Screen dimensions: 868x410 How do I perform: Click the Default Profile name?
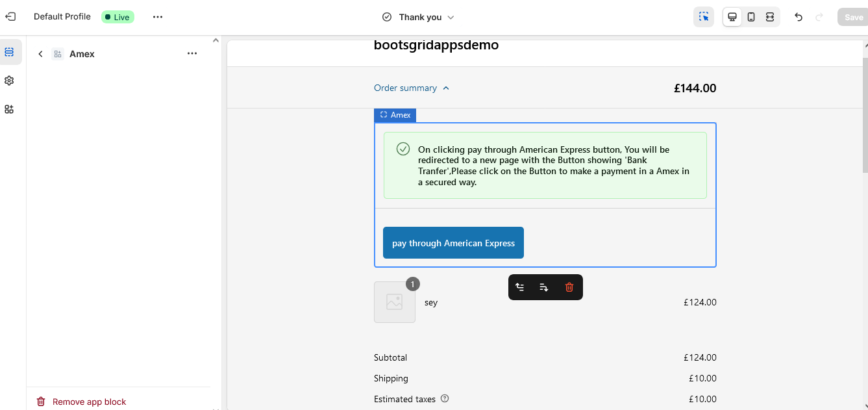[62, 17]
